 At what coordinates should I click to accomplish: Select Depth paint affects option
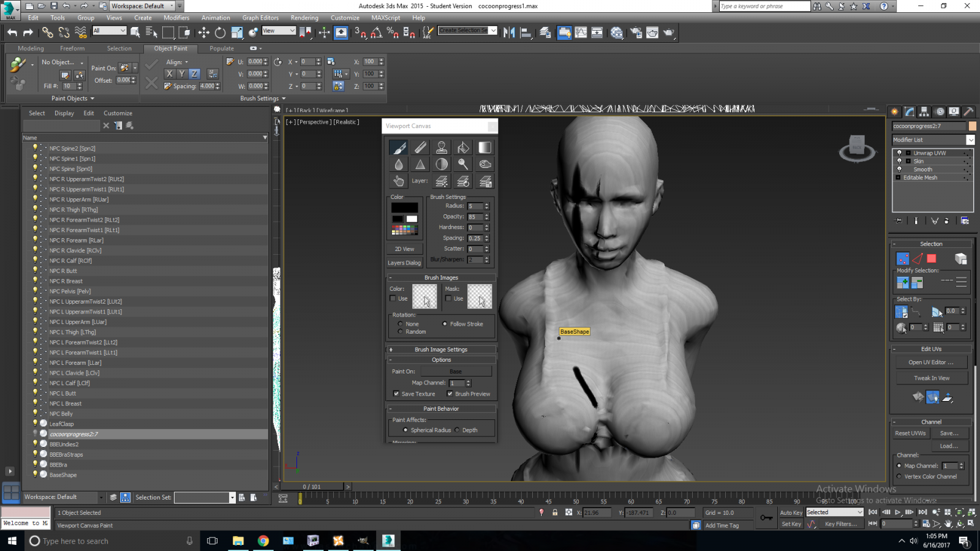458,430
